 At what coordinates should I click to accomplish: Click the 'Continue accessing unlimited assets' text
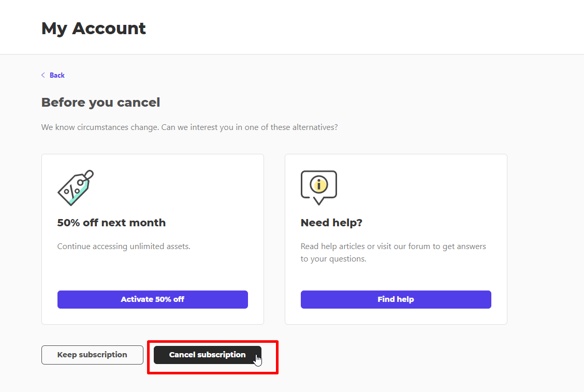point(124,246)
